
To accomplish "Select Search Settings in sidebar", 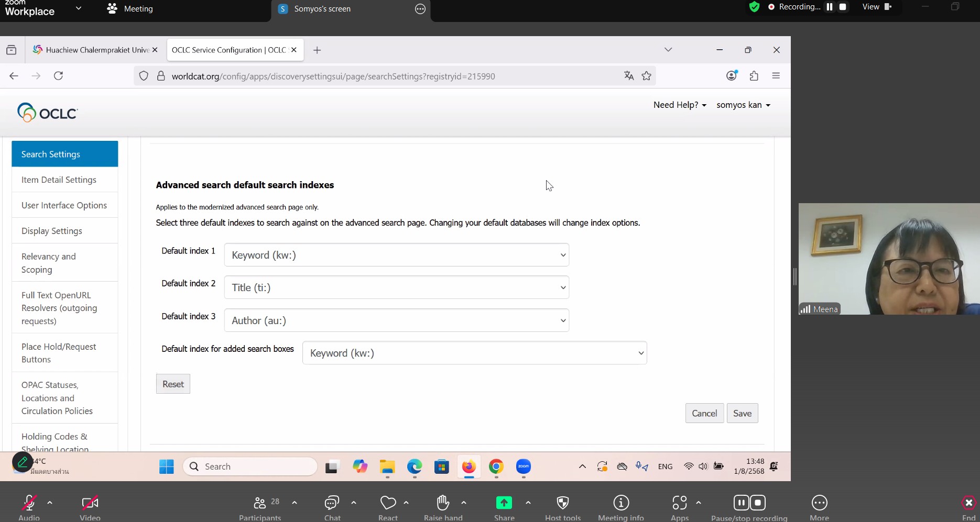I will tap(65, 154).
